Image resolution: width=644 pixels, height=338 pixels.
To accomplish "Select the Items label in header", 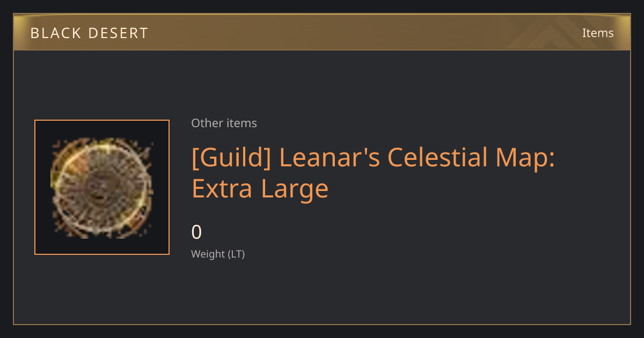I will click(598, 33).
